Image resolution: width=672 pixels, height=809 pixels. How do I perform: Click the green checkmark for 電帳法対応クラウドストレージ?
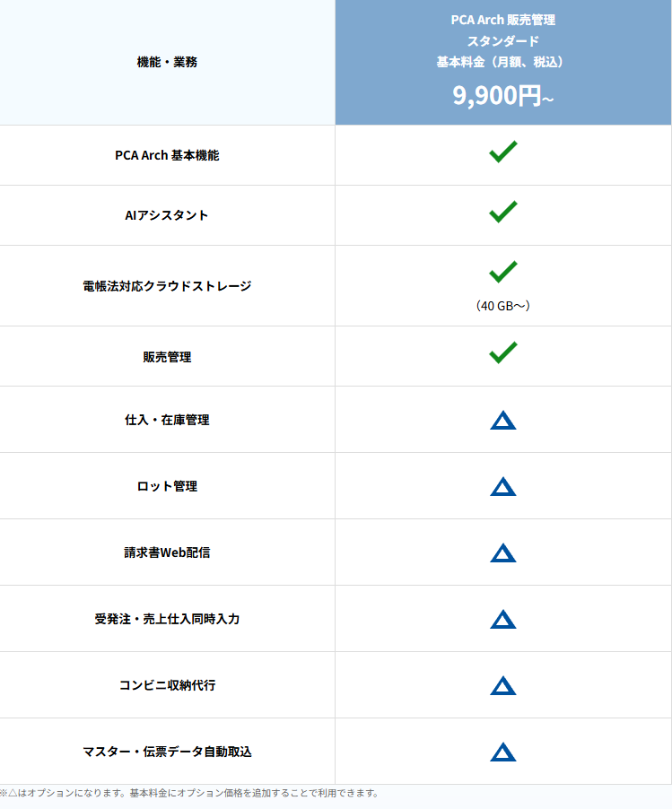coord(502,272)
